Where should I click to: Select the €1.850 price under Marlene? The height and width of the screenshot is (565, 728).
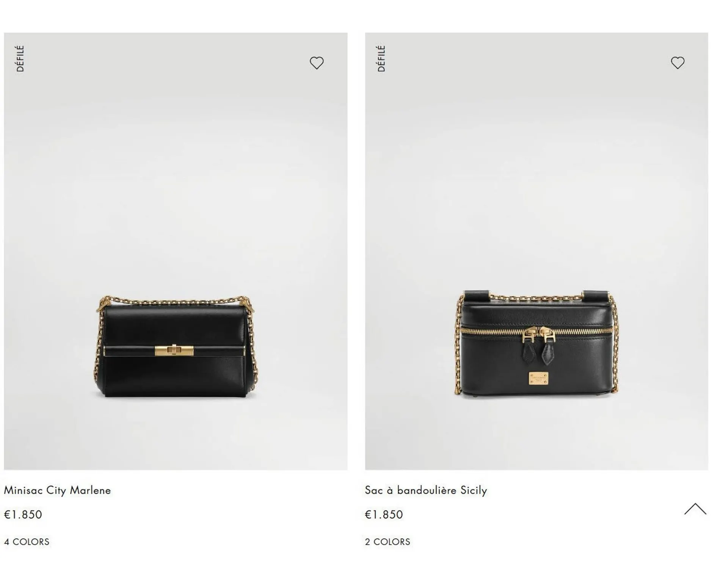point(23,515)
